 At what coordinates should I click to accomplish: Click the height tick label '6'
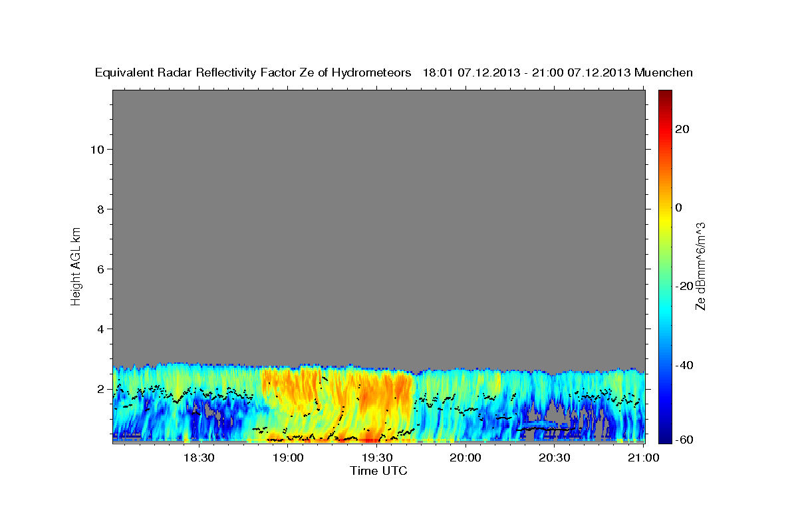click(x=100, y=269)
